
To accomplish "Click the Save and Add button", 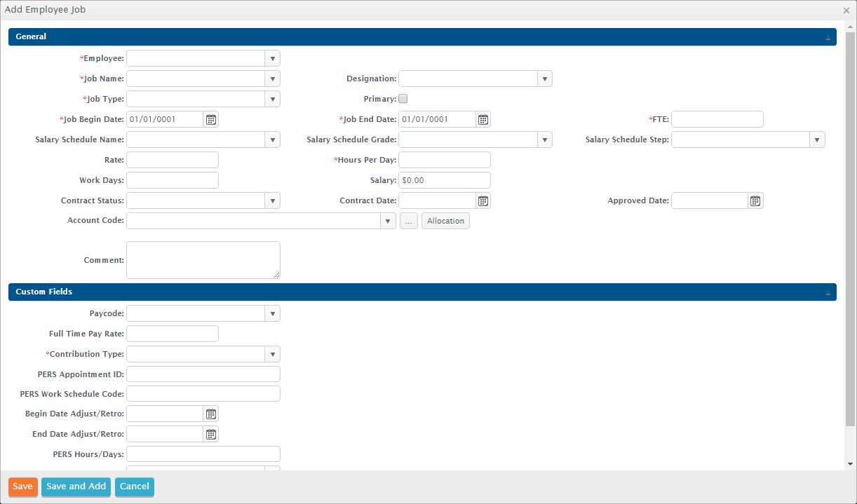I will (76, 486).
